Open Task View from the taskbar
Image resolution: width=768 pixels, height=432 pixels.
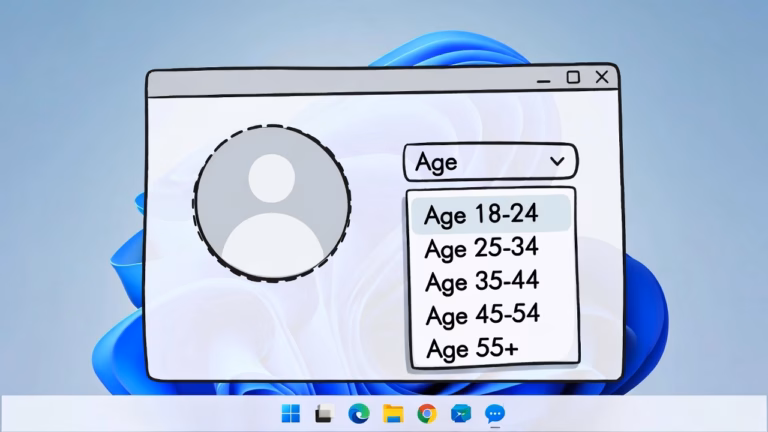[324, 414]
